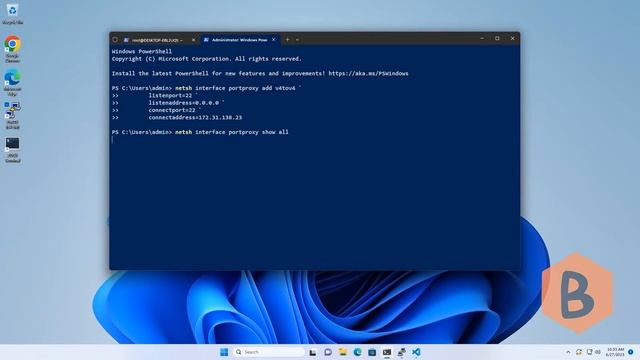Image resolution: width=640 pixels, height=360 pixels.
Task: Select the Administrator: Windows PowerShell tab
Action: coord(236,40)
